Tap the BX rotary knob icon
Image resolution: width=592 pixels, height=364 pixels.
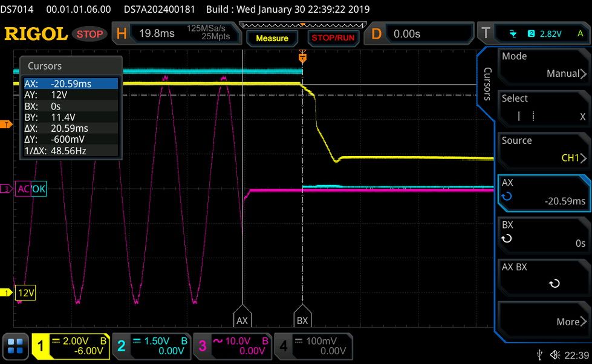(x=506, y=238)
